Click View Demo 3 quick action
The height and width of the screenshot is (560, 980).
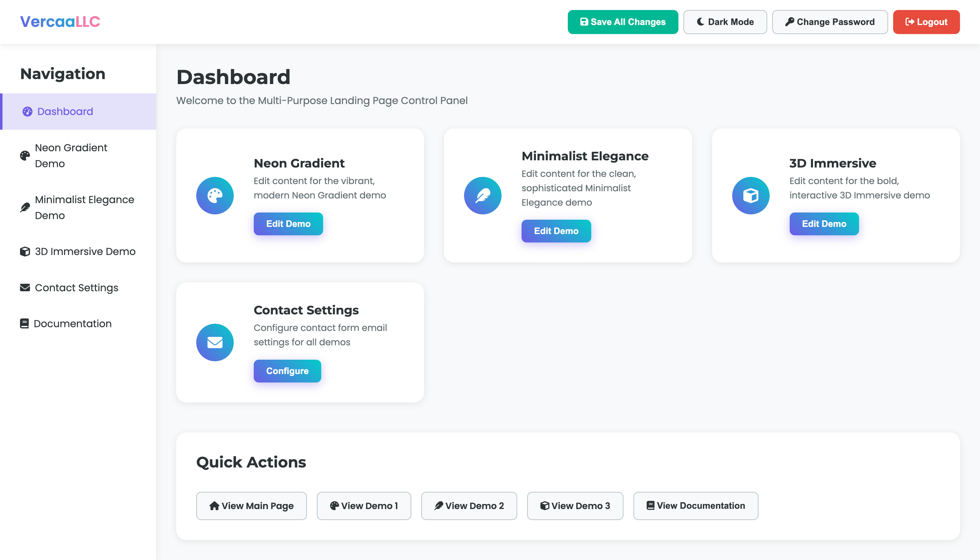pyautogui.click(x=575, y=506)
